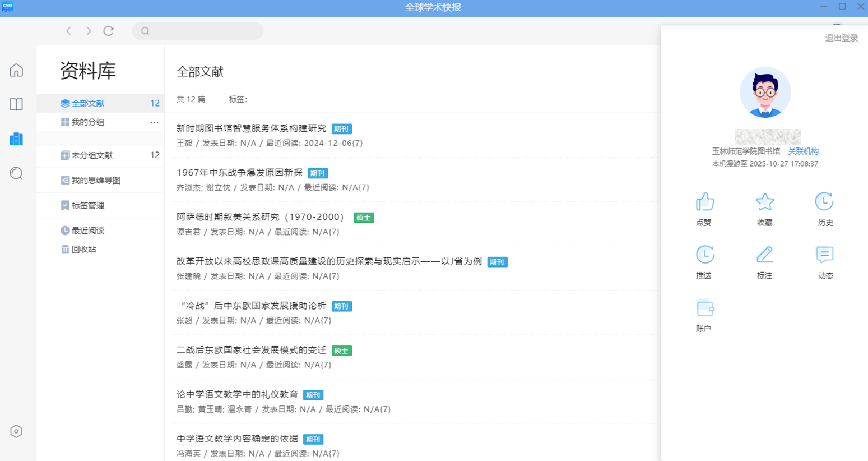The height and width of the screenshot is (461, 868).
Task: Select the library (资料库) sidebar icon
Action: coord(16,139)
